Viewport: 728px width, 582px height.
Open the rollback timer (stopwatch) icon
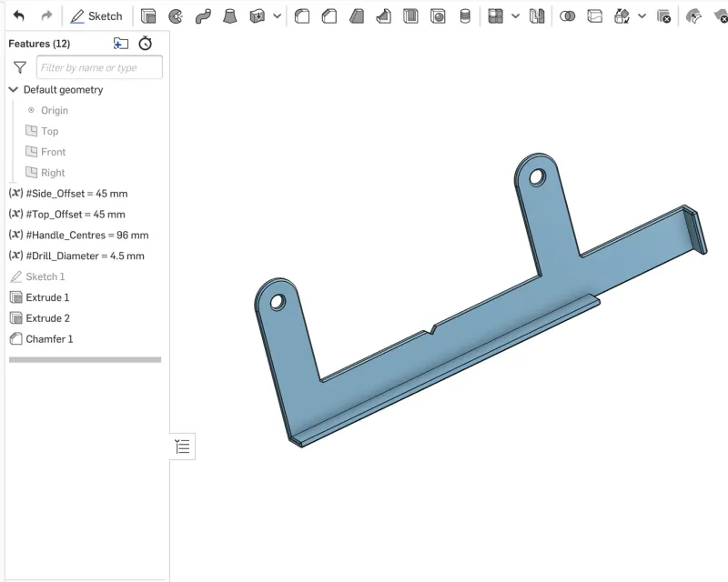145,44
